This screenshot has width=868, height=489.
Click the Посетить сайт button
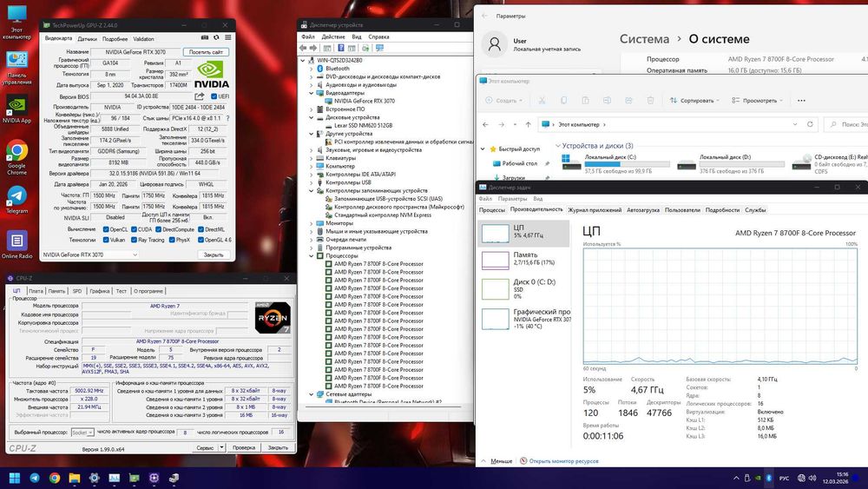[x=206, y=52]
